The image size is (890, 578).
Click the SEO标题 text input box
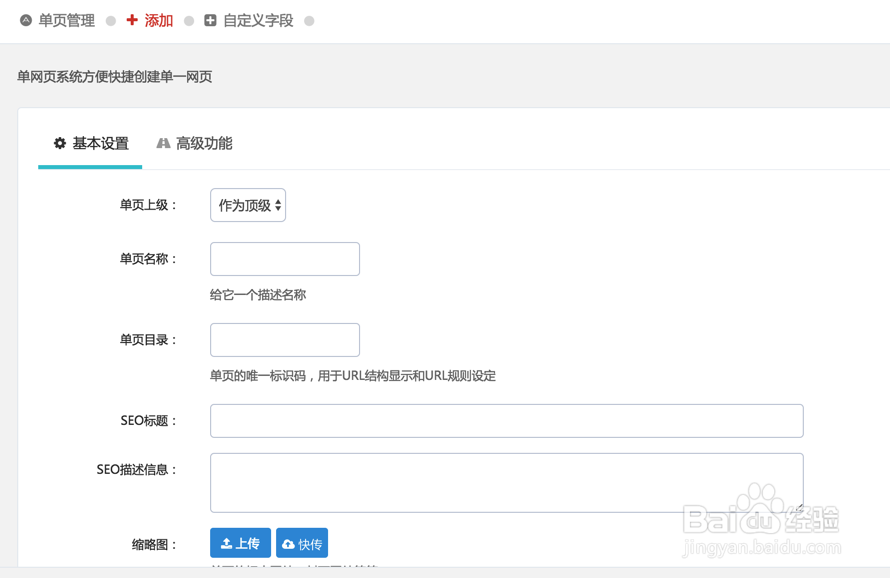506,420
